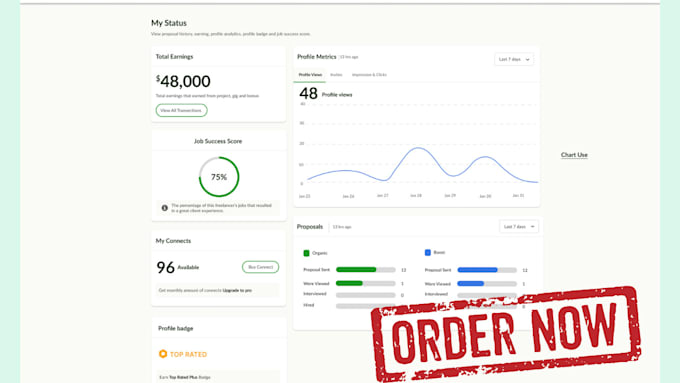680x383 pixels.
Task: Click Boost Proposal Sent blue bar
Action: coord(477,270)
